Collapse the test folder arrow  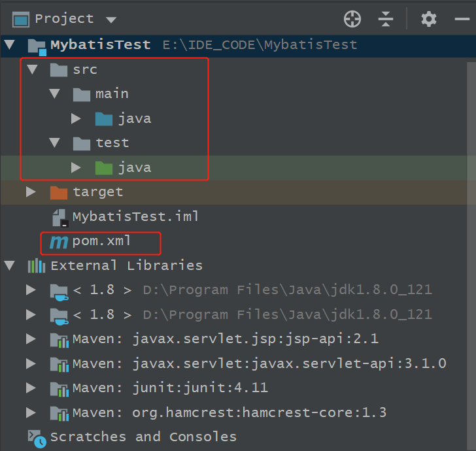coord(55,143)
